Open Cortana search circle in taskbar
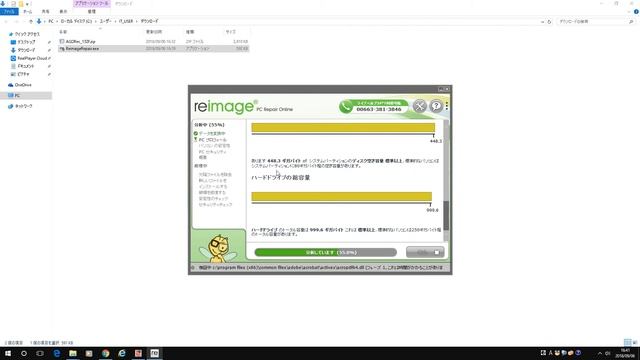This screenshot has width=640, height=360. pyautogui.click(x=24, y=353)
